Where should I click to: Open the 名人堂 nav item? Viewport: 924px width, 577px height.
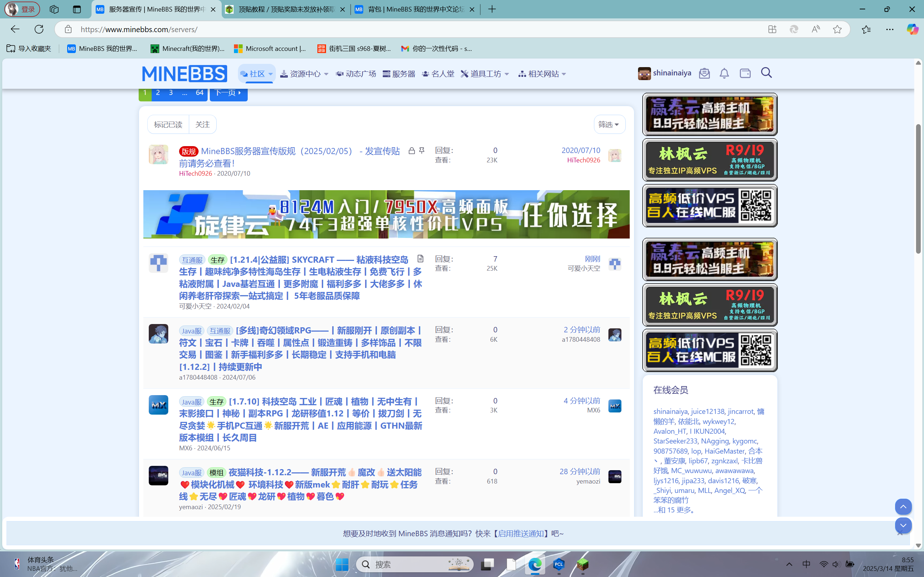(438, 74)
